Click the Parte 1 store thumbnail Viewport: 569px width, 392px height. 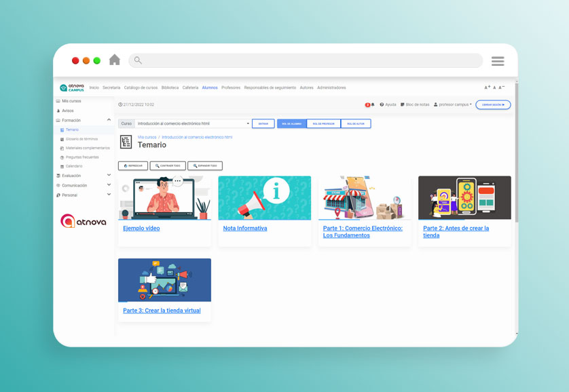(x=365, y=198)
